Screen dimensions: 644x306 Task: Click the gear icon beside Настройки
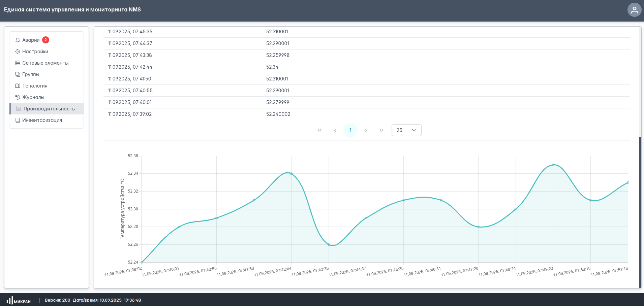coord(18,52)
